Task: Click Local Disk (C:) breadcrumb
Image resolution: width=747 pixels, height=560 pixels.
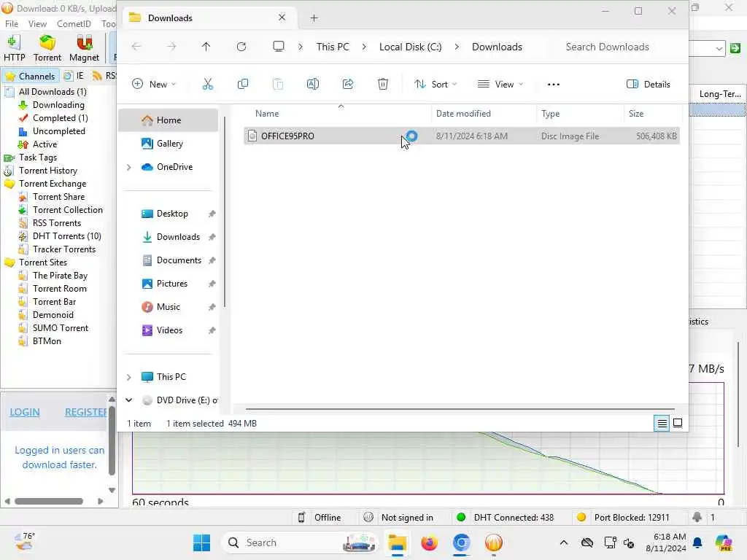Action: click(410, 47)
